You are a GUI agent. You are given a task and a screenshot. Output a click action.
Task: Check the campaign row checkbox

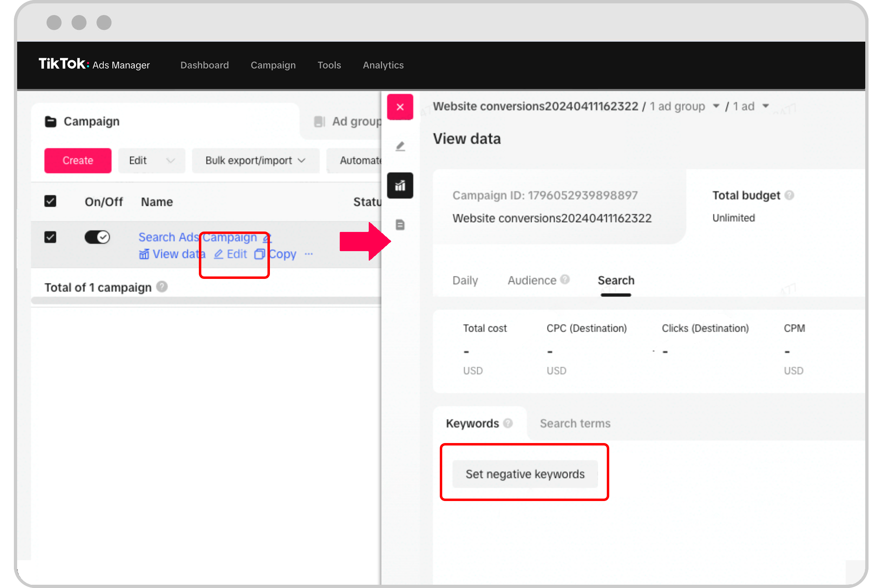point(51,237)
